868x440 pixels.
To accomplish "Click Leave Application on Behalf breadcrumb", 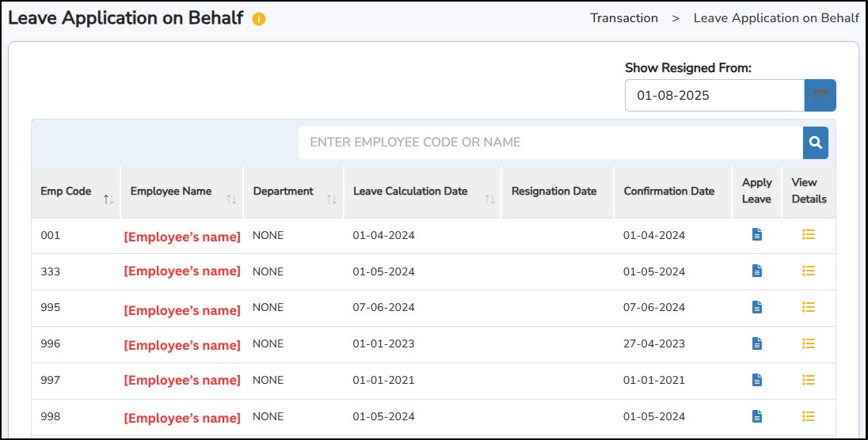I will tap(775, 18).
